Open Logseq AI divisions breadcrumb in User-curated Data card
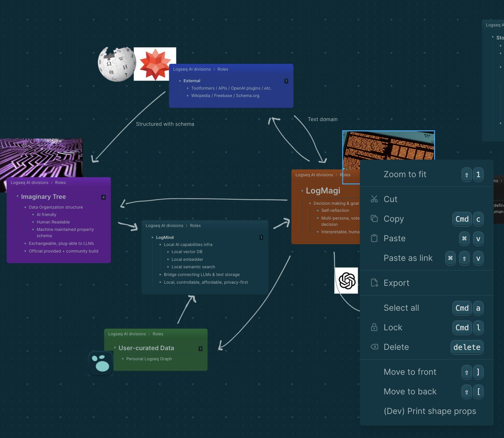This screenshot has height=438, width=504. 127,334
